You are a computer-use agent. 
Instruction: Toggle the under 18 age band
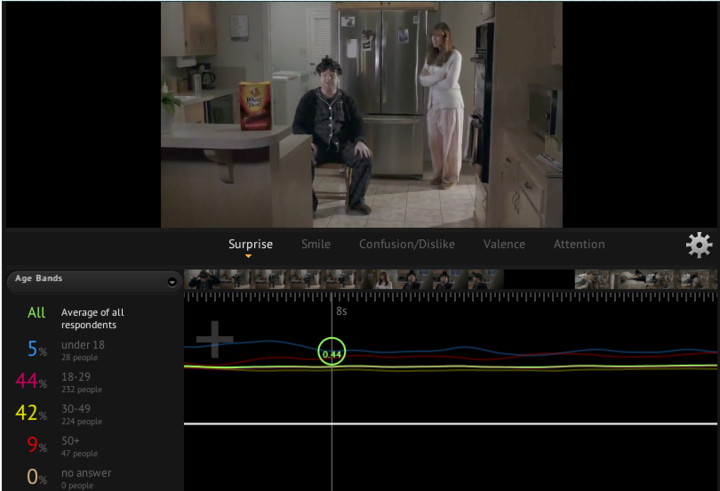pyautogui.click(x=67, y=350)
